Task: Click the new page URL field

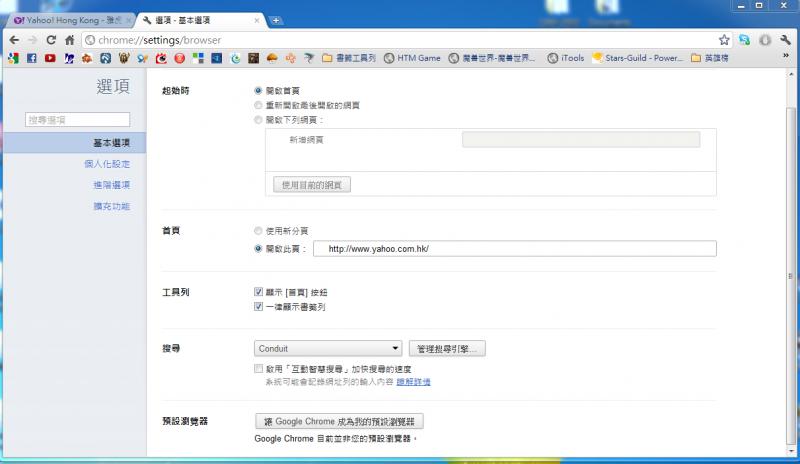Action: coord(581,139)
